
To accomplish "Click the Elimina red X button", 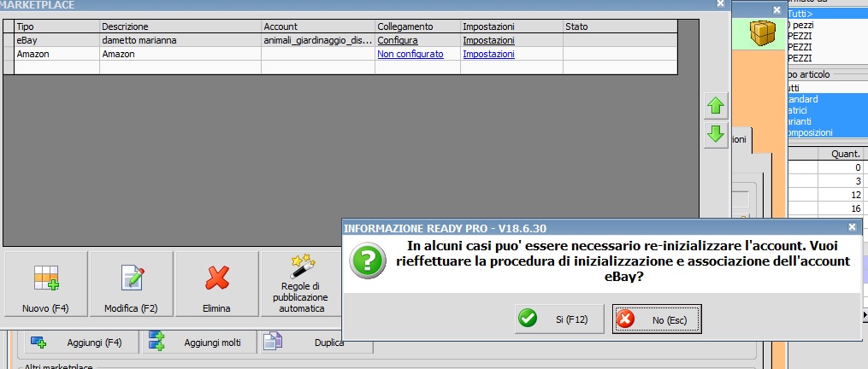I will tap(216, 284).
